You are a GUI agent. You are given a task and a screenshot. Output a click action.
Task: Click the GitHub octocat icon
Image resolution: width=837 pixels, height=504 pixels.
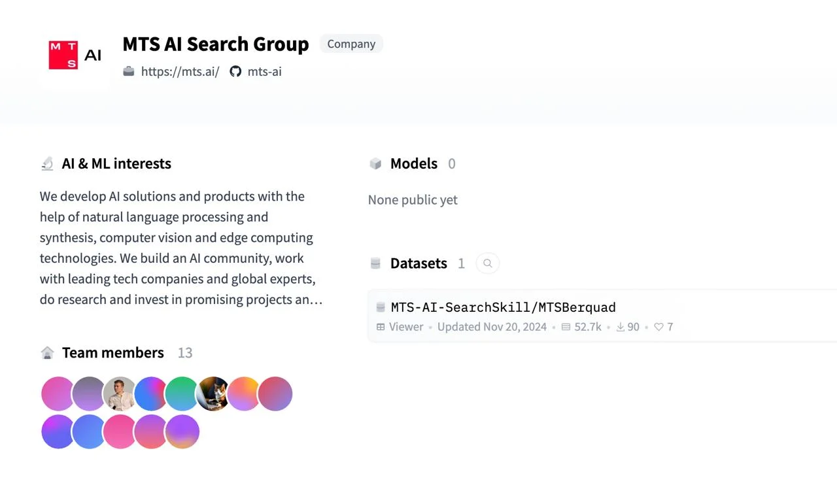click(235, 71)
